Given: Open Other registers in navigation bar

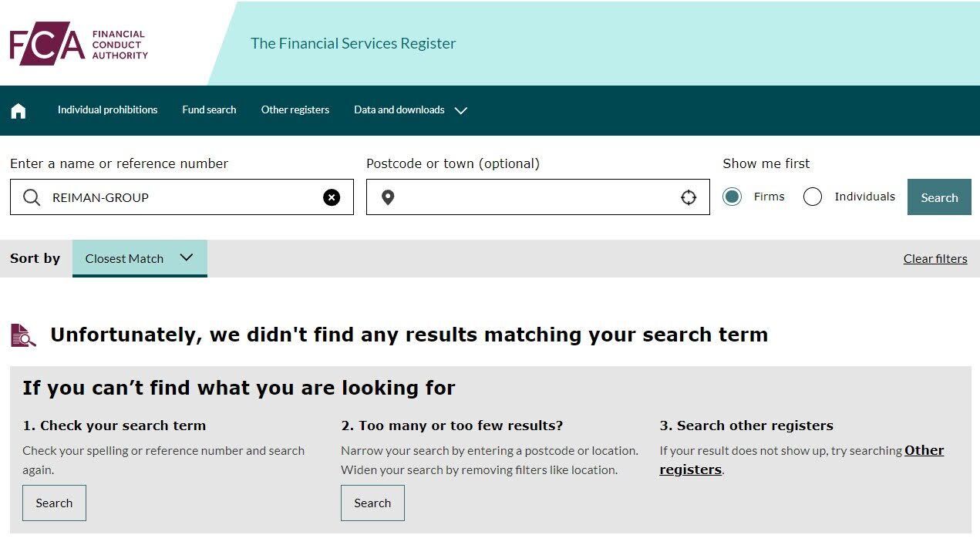Looking at the screenshot, I should pos(295,110).
